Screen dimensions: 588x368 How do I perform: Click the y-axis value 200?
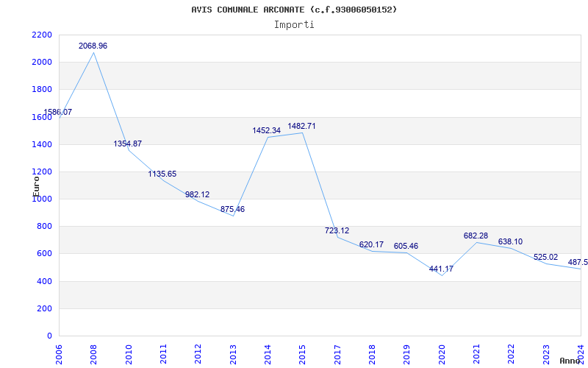click(45, 309)
